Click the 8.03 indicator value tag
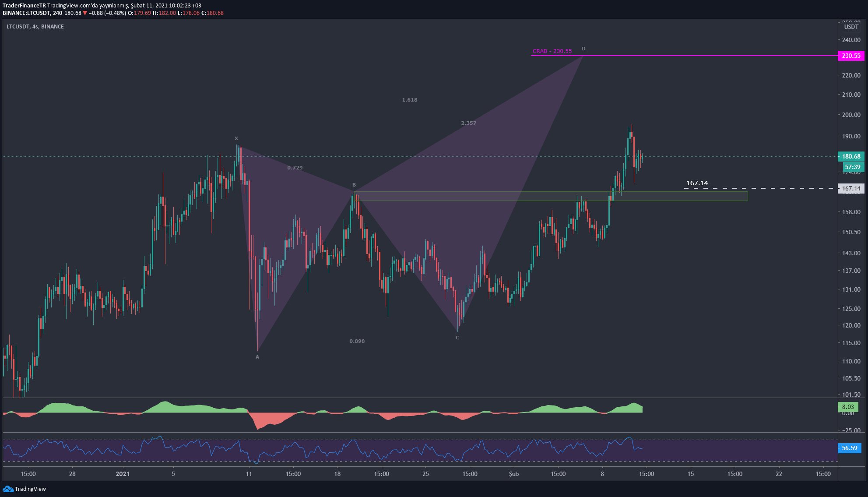 (848, 407)
